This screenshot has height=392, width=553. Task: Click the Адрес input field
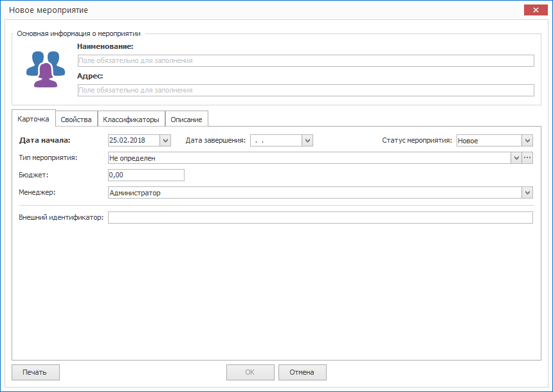306,90
